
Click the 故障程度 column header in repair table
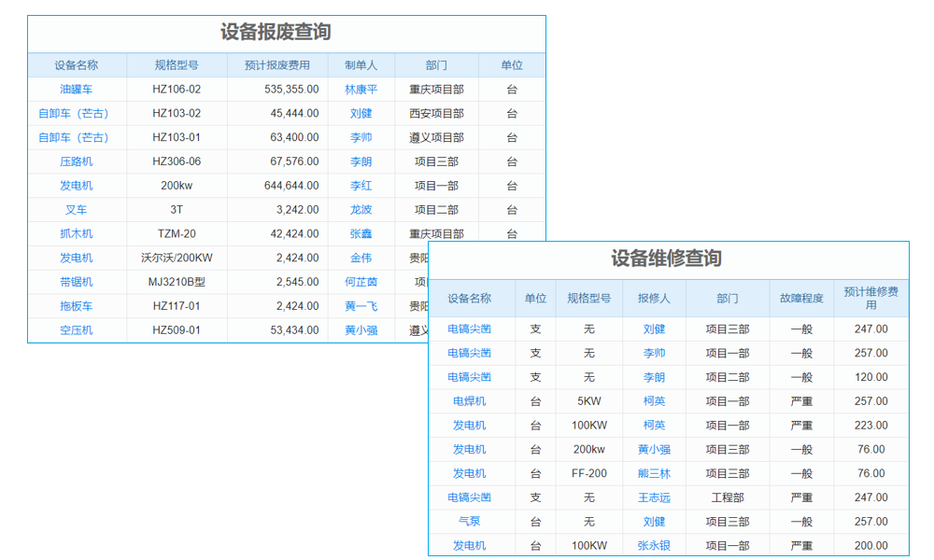800,298
